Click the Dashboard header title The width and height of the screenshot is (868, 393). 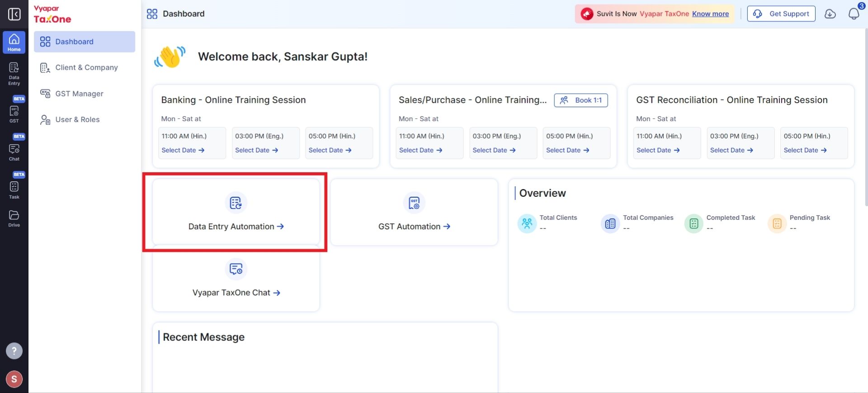[x=184, y=14]
